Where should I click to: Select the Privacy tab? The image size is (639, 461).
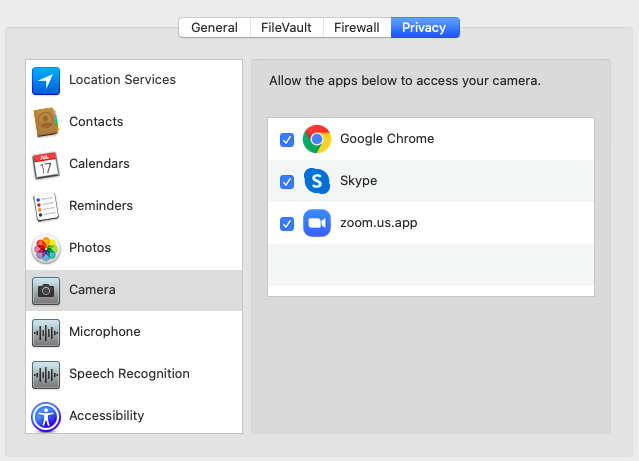pos(424,28)
